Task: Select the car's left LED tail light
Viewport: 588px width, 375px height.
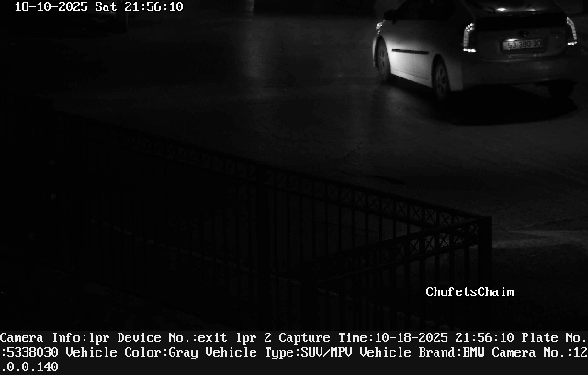Action: 469,37
